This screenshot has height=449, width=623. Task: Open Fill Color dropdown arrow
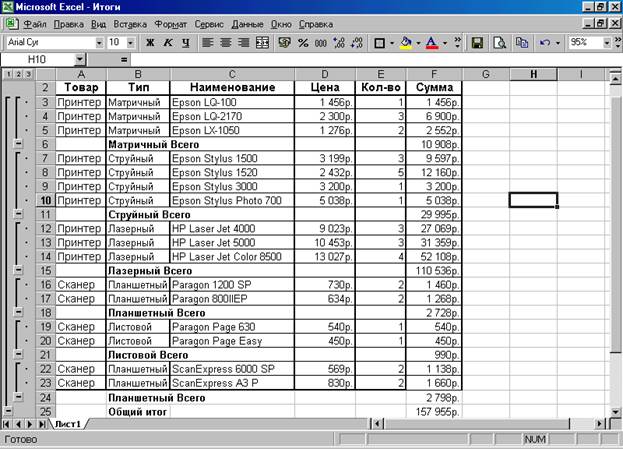click(418, 43)
